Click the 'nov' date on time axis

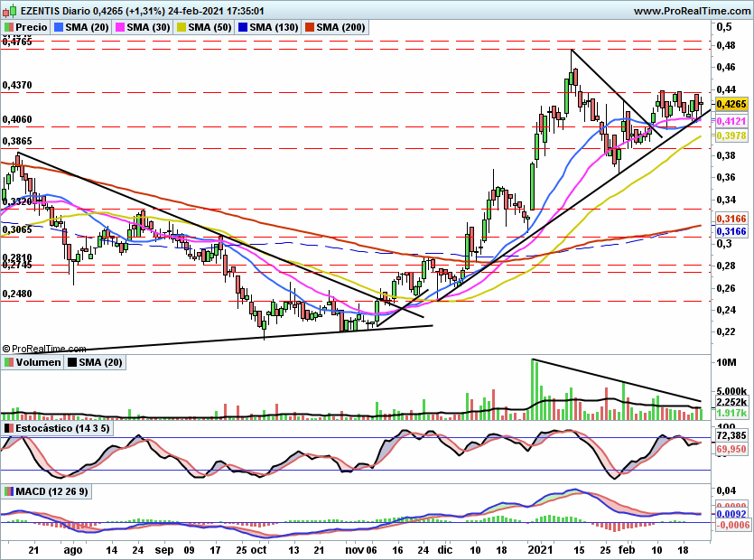356,550
